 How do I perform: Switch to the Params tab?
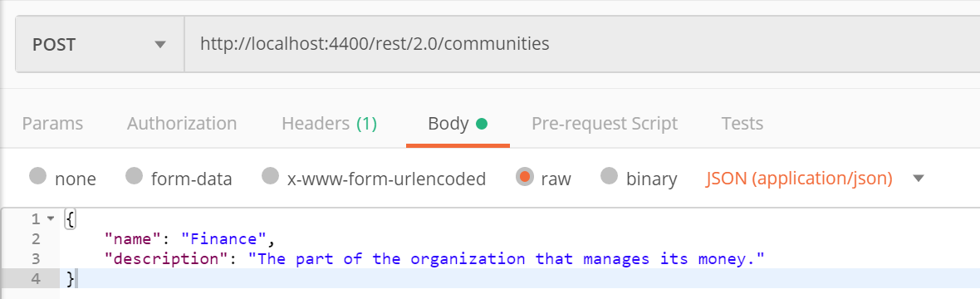coord(52,123)
